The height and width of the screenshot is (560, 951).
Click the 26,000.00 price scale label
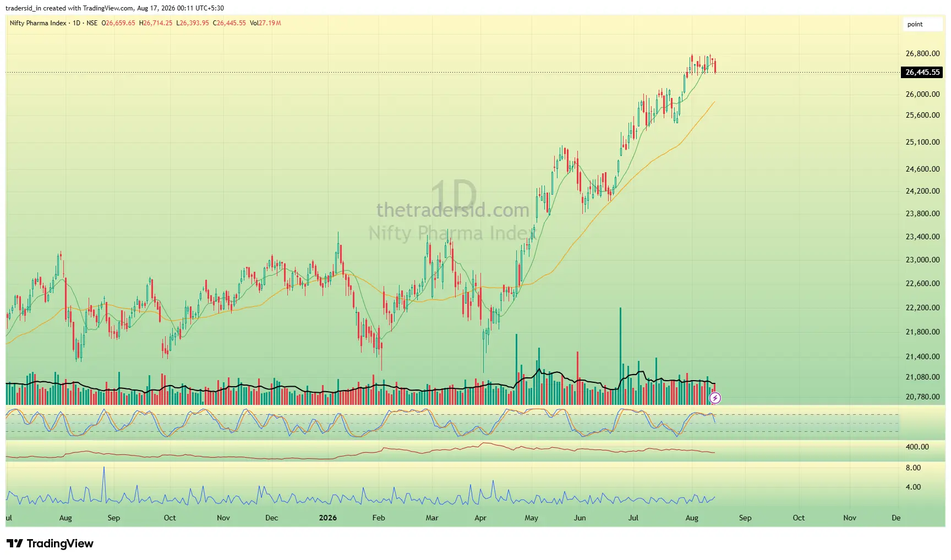922,94
